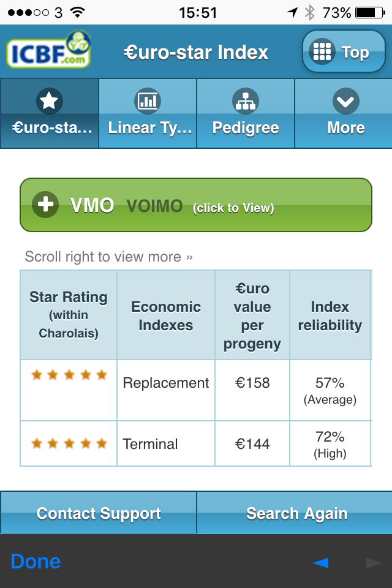Viewport: 392px width, 588px height.
Task: Tap the blue back arrow in browser bar
Action: pyautogui.click(x=320, y=562)
